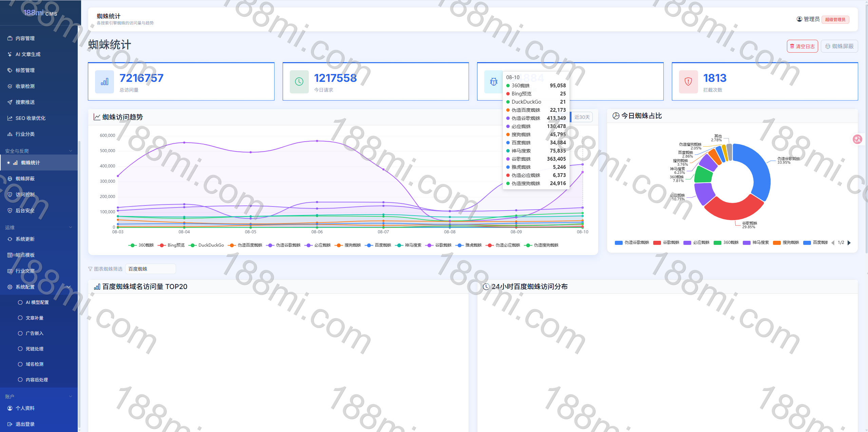Screen dimensions: 868x432
Task: Click the 188mi CMS logo
Action: coord(40,13)
